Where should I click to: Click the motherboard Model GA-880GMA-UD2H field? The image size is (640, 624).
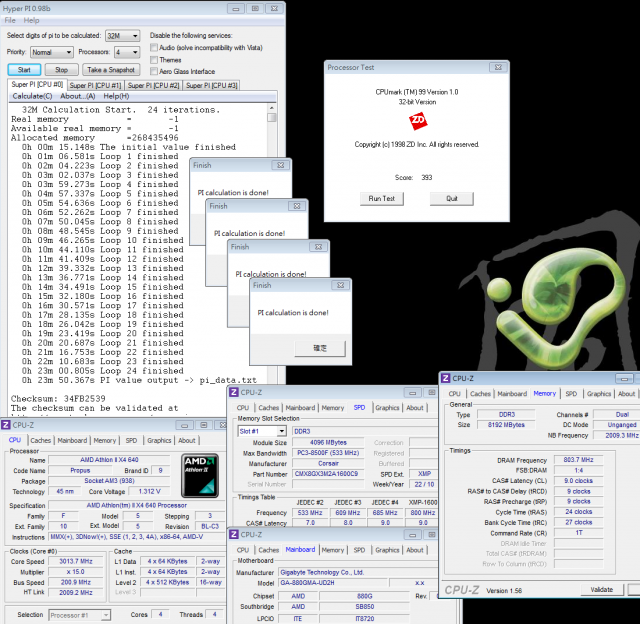[333, 583]
